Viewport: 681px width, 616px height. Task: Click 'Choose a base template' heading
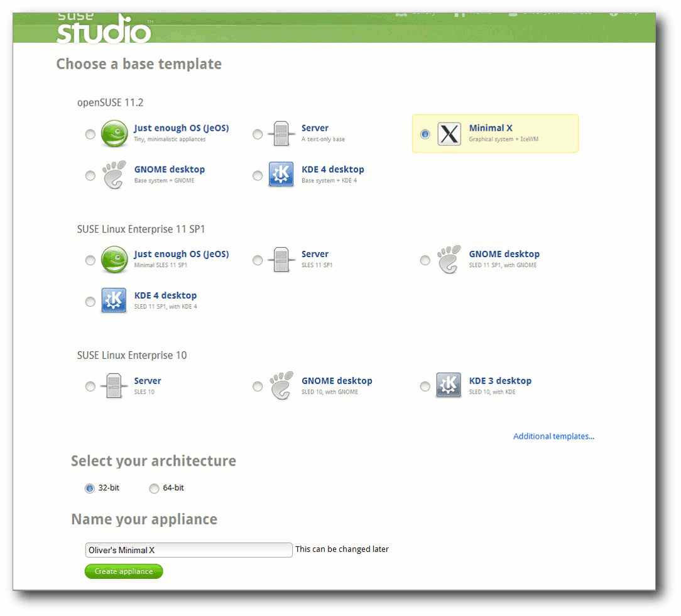pos(139,64)
